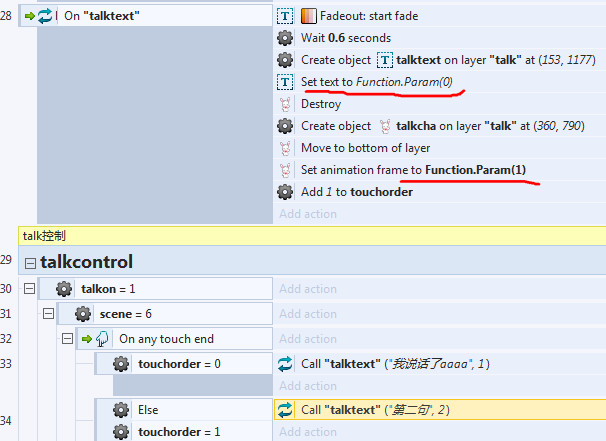The height and width of the screenshot is (441, 606).
Task: Click the text icon beside "Set text to Function.Param(0)"
Action: (x=285, y=82)
